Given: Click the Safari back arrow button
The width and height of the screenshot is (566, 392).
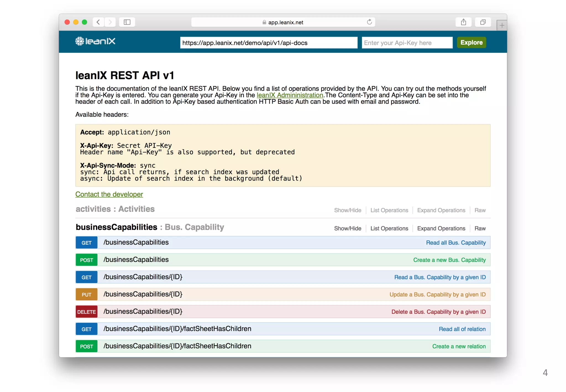Looking at the screenshot, I should click(x=98, y=22).
